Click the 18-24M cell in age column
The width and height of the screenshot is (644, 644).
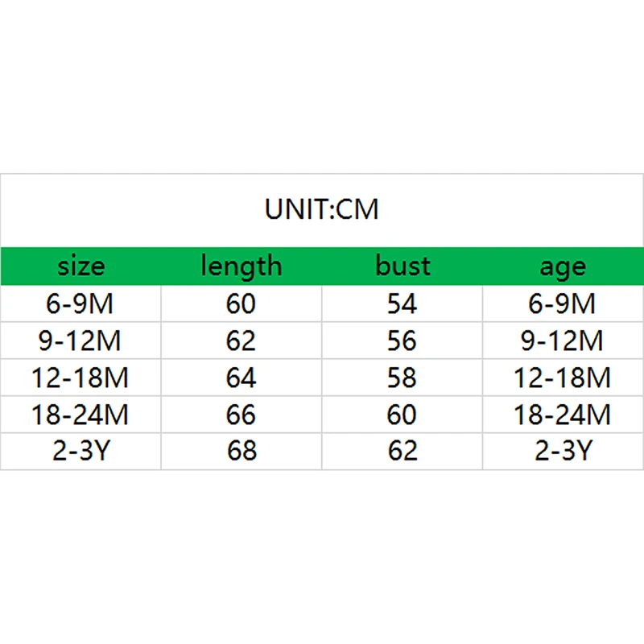click(x=563, y=415)
